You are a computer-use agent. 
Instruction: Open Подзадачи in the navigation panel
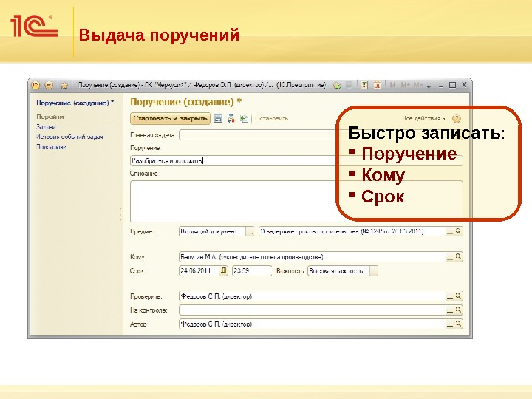(x=51, y=147)
